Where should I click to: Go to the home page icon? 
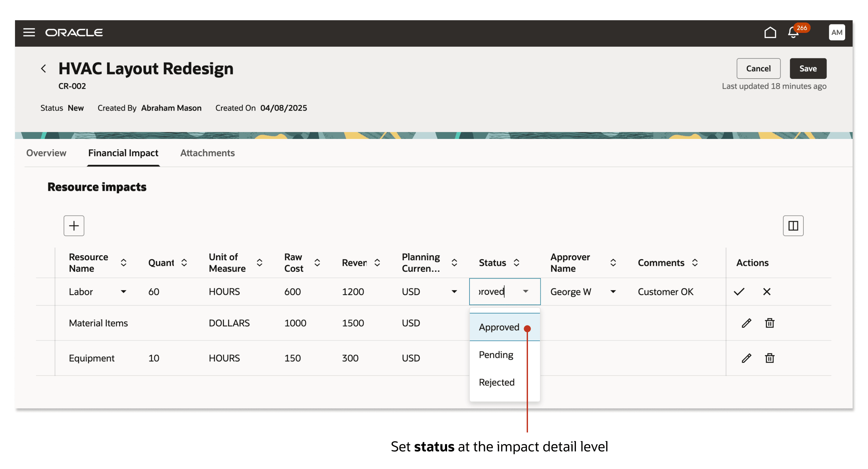click(x=769, y=32)
